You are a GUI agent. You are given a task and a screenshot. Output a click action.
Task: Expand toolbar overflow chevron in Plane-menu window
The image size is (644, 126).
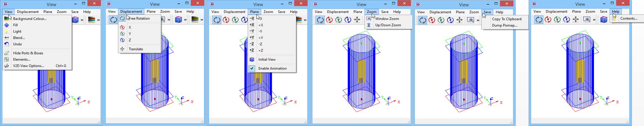tap(305, 20)
